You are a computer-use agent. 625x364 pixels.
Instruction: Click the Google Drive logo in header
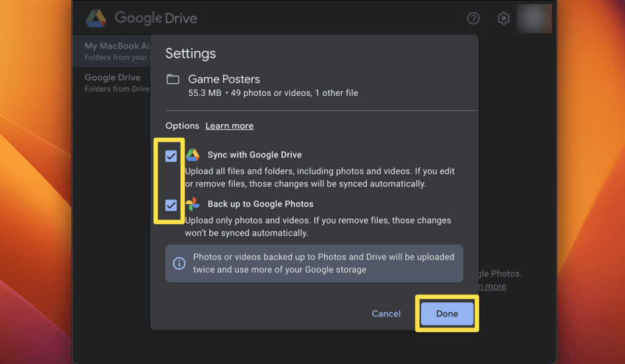[x=96, y=18]
